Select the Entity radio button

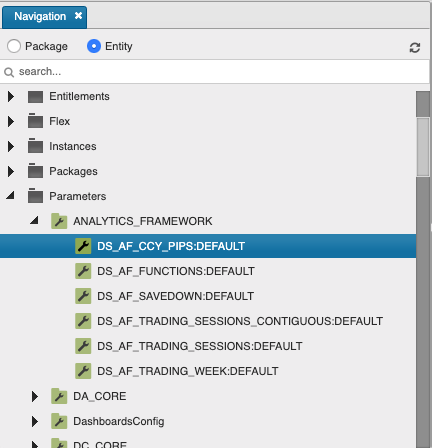[94, 46]
